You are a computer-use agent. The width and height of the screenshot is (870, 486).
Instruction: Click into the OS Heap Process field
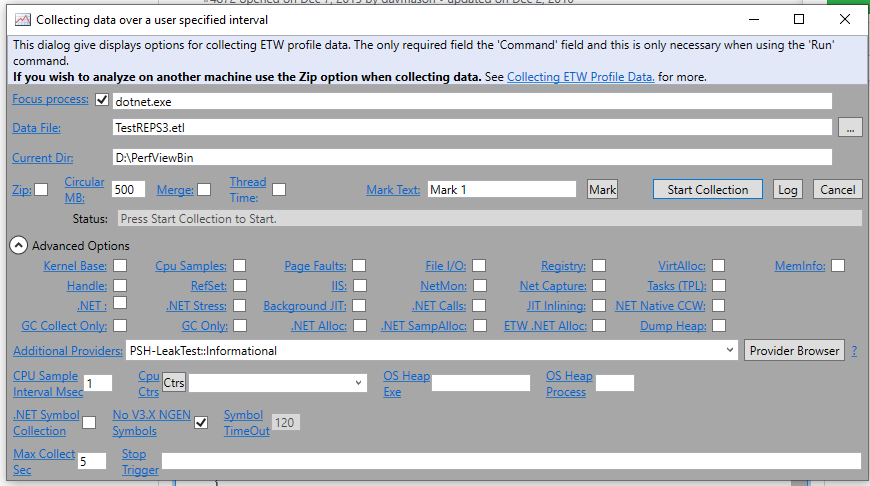[615, 383]
